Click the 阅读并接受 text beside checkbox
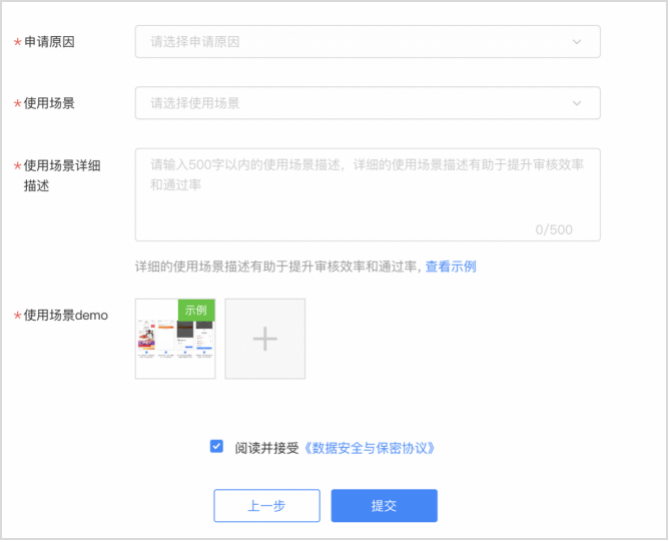Viewport: 670px width, 542px height. [x=267, y=448]
